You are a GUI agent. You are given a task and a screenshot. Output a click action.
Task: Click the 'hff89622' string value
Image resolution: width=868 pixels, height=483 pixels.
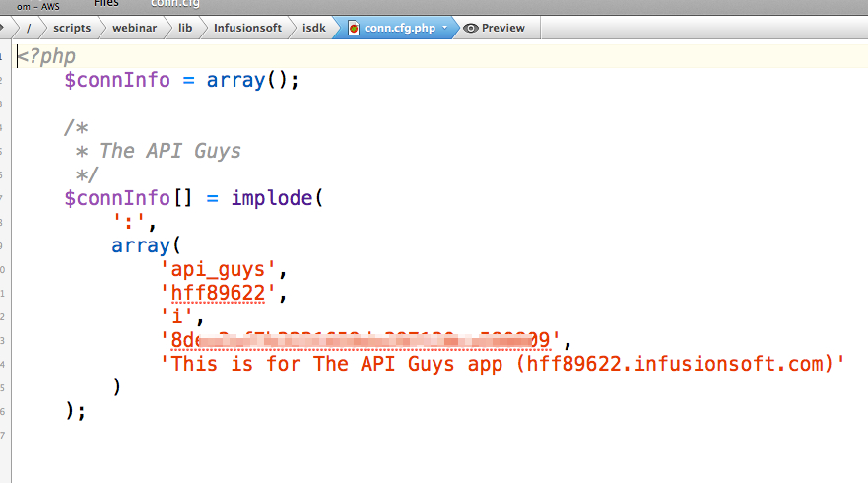tap(218, 293)
